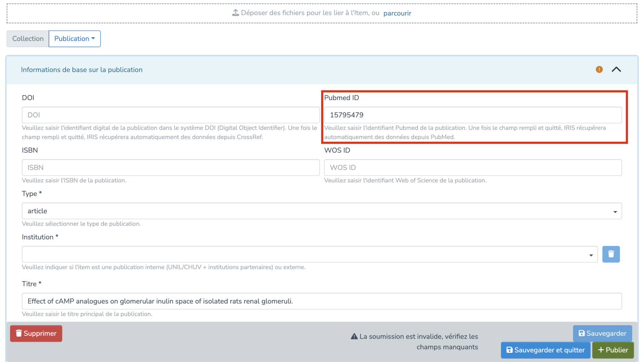644x362 pixels.
Task: Click into the ISBN text field
Action: tap(171, 167)
